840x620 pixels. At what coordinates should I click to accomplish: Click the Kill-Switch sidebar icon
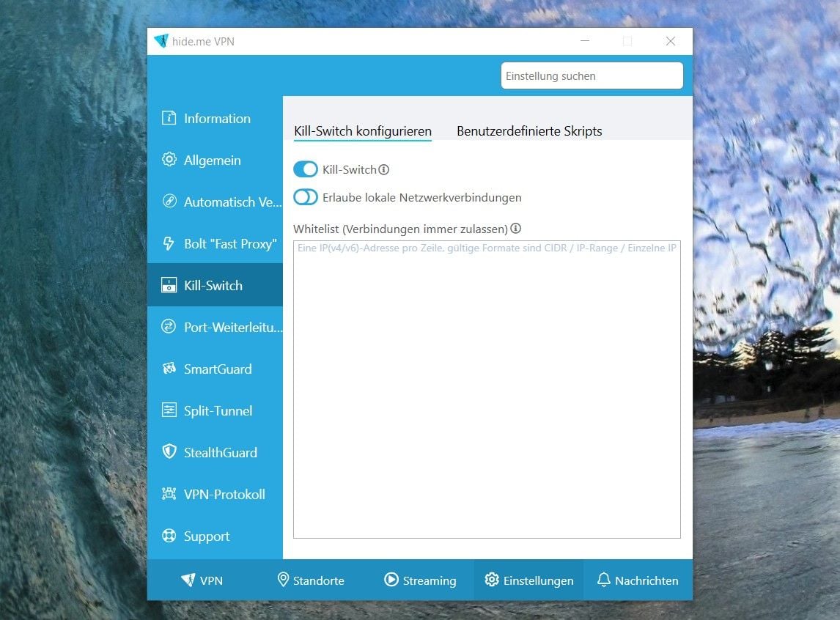tap(169, 285)
